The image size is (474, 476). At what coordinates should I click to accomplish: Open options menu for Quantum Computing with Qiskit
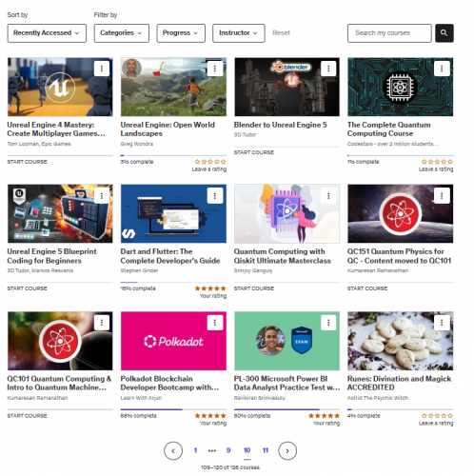point(328,196)
